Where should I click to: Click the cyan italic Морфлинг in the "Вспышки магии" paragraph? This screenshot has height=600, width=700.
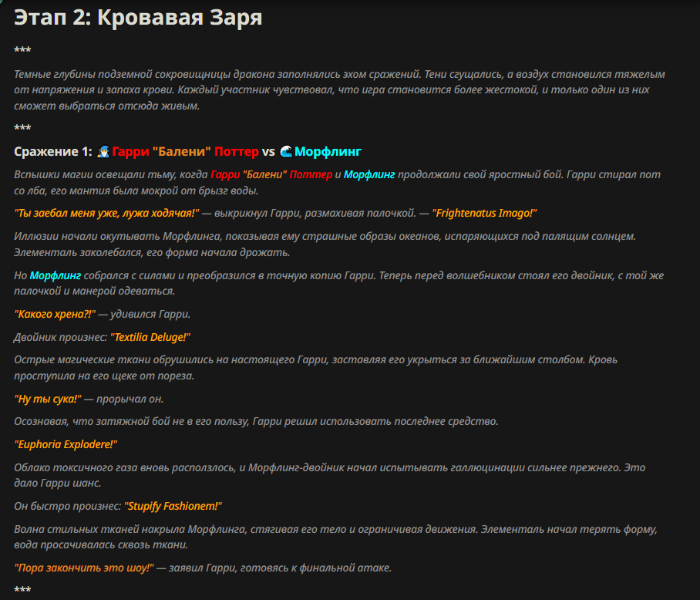click(x=369, y=174)
